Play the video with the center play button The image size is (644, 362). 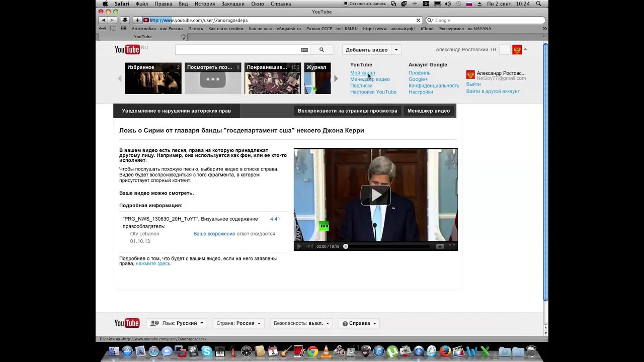point(376,195)
